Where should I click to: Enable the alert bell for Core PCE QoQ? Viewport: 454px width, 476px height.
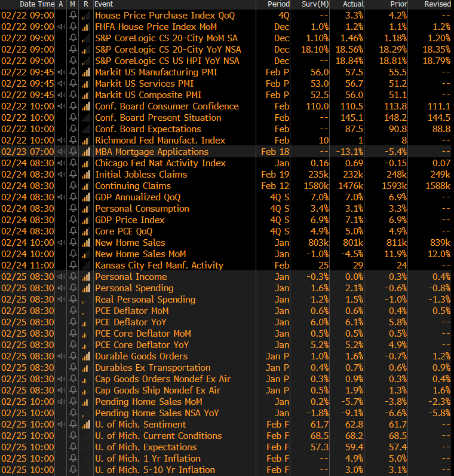[73, 231]
